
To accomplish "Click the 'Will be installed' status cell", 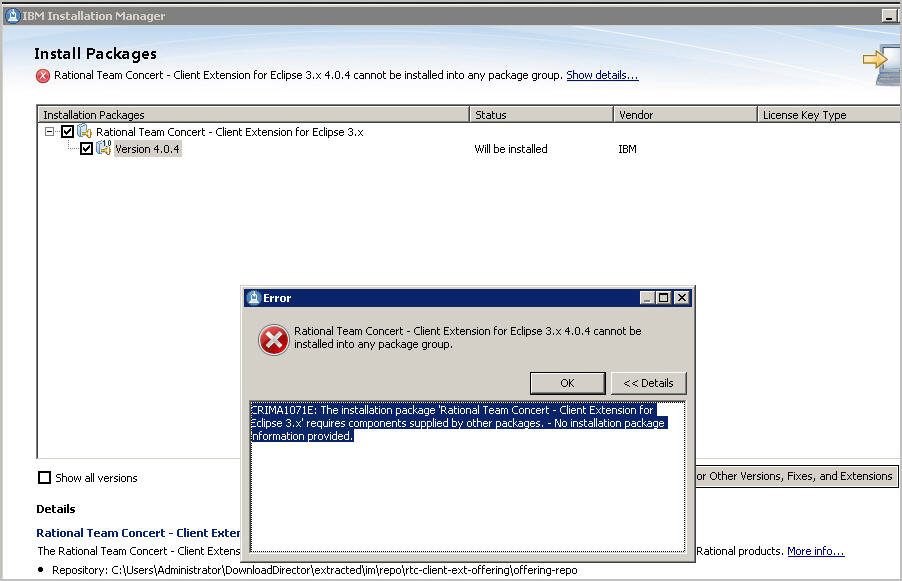I will 511,149.
